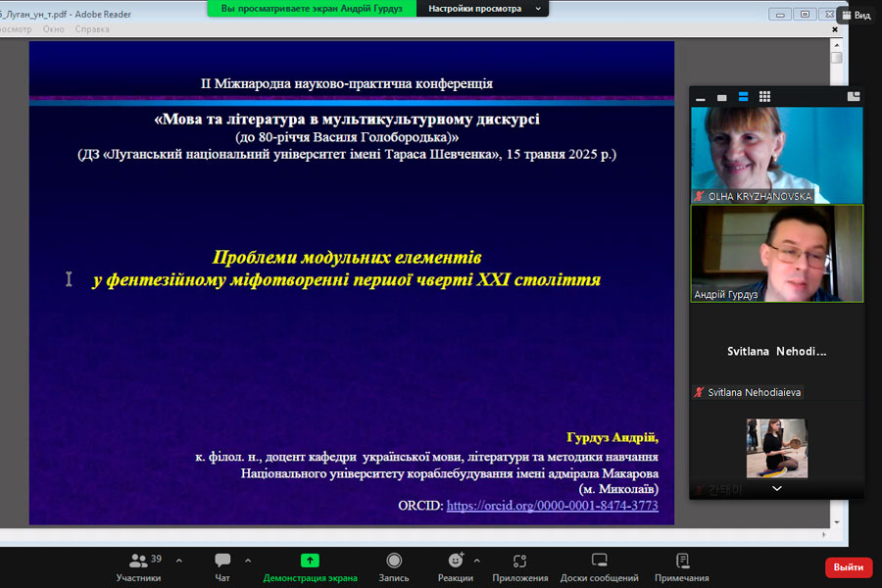Expand chat options chevron
This screenshot has height=588, width=882.
(x=248, y=561)
